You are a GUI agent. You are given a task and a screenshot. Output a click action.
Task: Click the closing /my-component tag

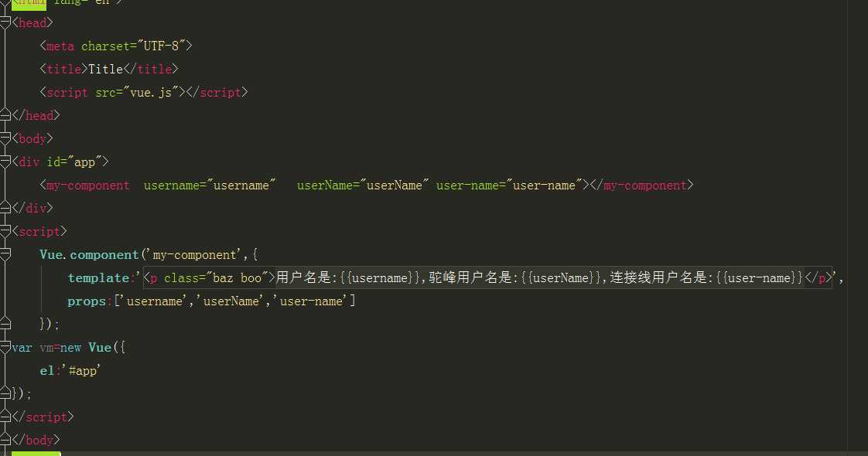click(x=641, y=185)
